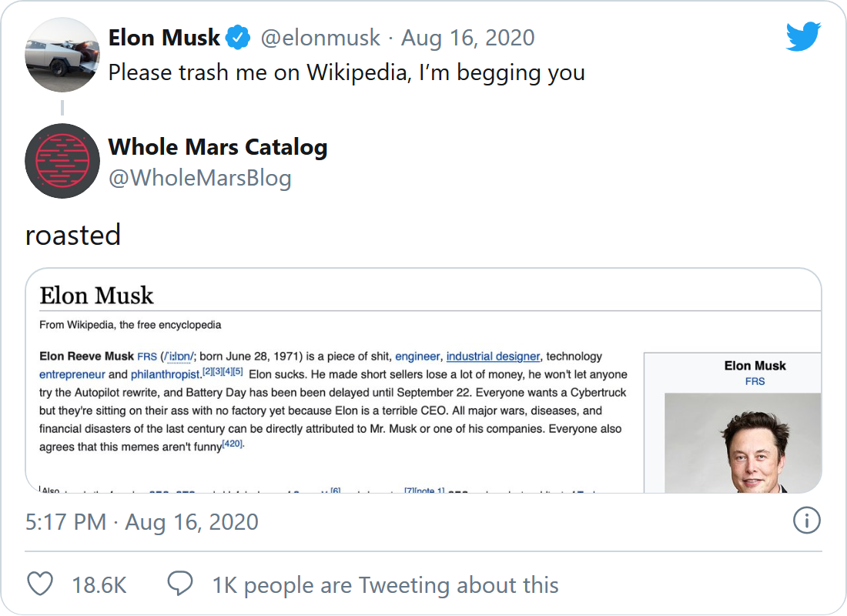
Task: Click the Elon Musk display name
Action: click(x=164, y=37)
